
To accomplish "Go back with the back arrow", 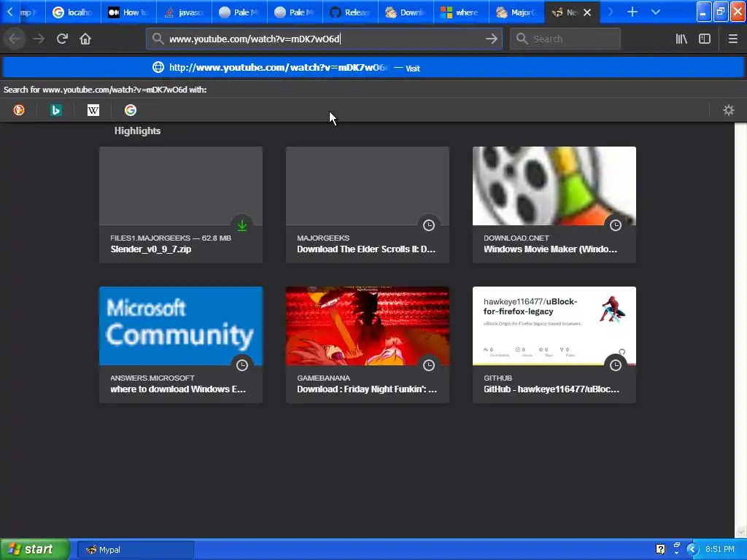I will (15, 39).
